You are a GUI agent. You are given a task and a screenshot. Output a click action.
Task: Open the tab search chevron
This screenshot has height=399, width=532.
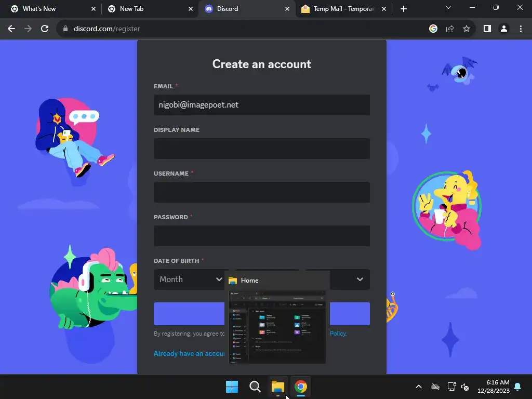448,7
